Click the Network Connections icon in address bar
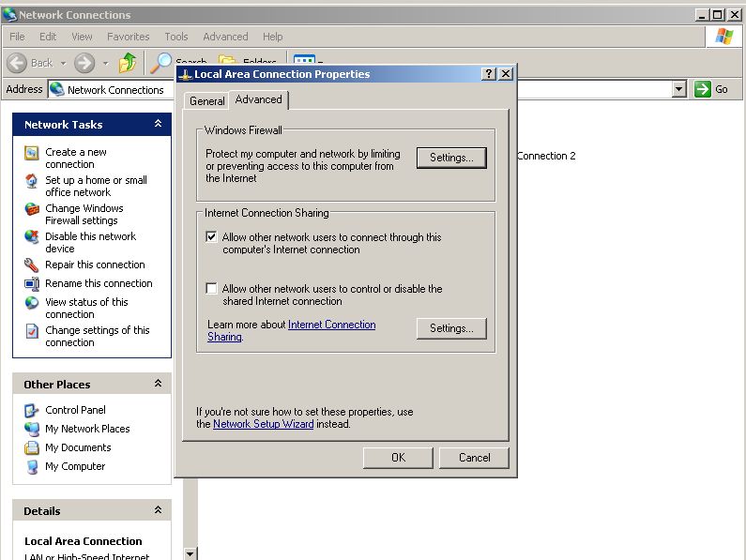Image resolution: width=746 pixels, height=560 pixels. click(x=57, y=89)
